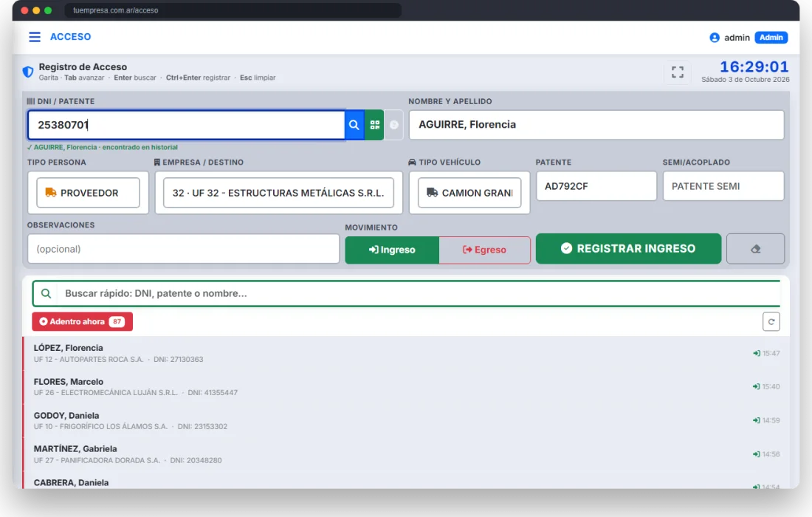Click the 16:29:01 clock display
This screenshot has height=517, width=812.
[754, 66]
